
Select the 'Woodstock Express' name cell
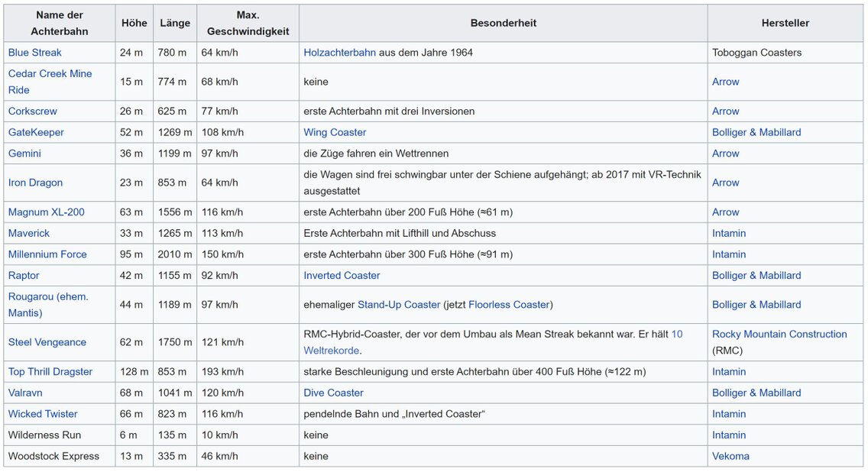click(x=60, y=456)
